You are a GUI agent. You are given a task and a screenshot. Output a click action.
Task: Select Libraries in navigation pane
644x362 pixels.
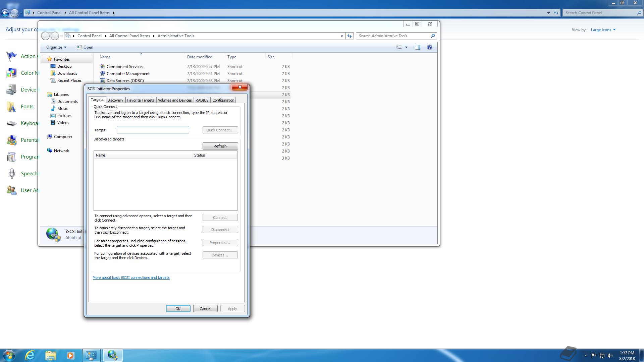61,95
